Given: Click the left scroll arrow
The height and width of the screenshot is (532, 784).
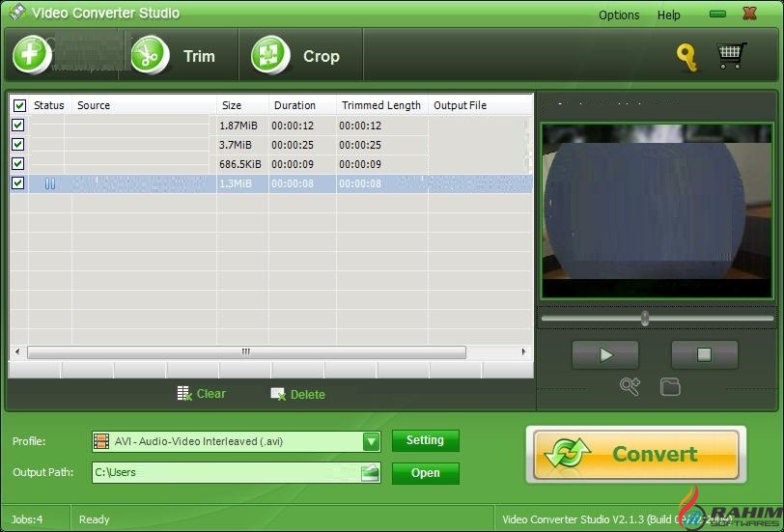Looking at the screenshot, I should [17, 351].
